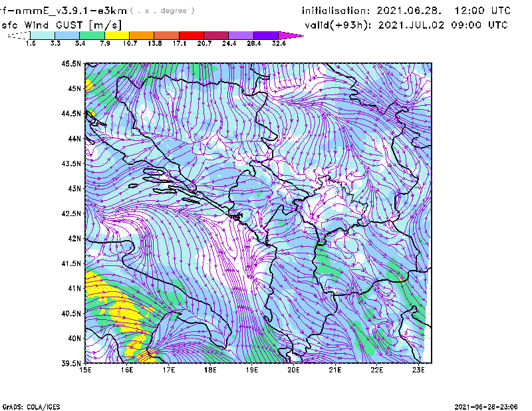Choose the light purple swatch above 24.4
Screen dimensions: 532x411
[241, 35]
